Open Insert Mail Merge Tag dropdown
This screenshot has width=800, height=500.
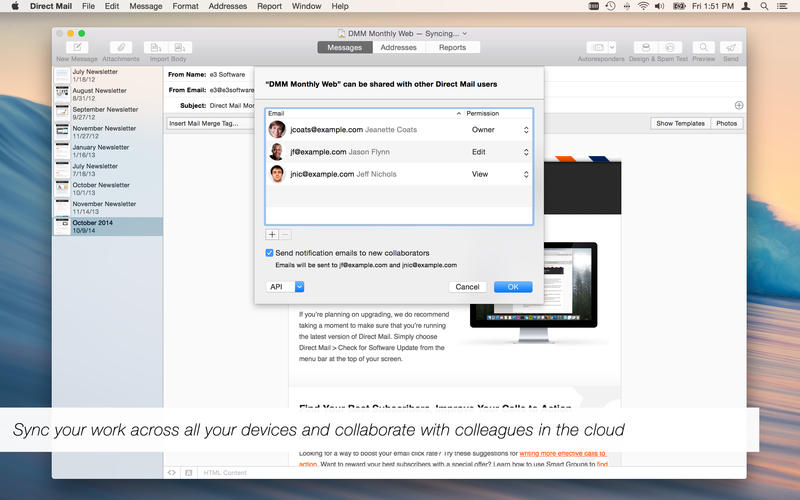tap(210, 123)
